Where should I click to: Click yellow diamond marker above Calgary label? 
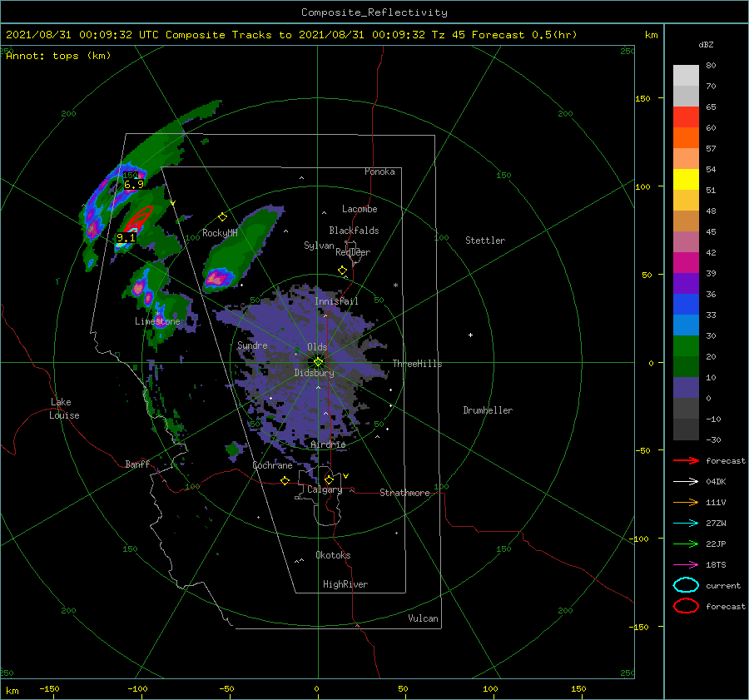pyautogui.click(x=329, y=479)
